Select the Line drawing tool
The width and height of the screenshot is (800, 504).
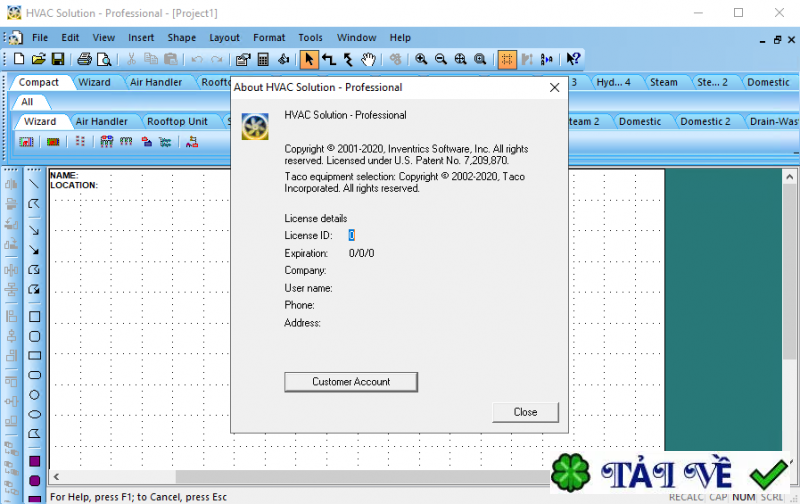tap(34, 184)
